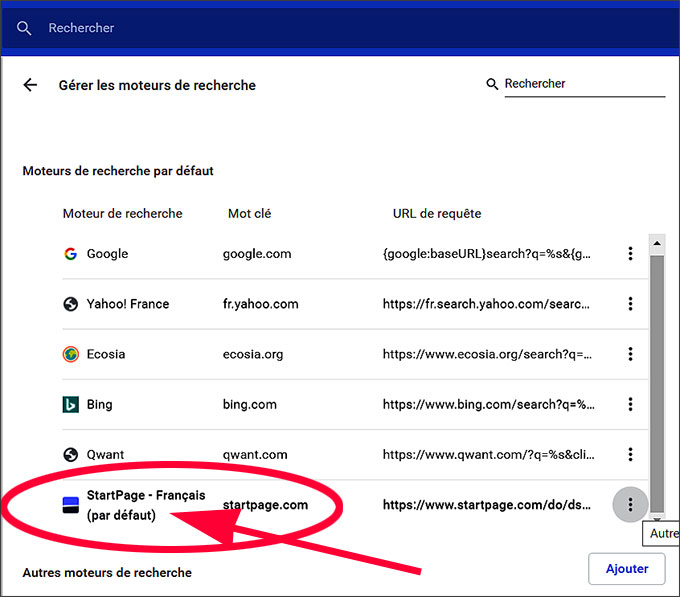Open the three-dot menu for Google
This screenshot has width=680, height=597.
pos(630,254)
